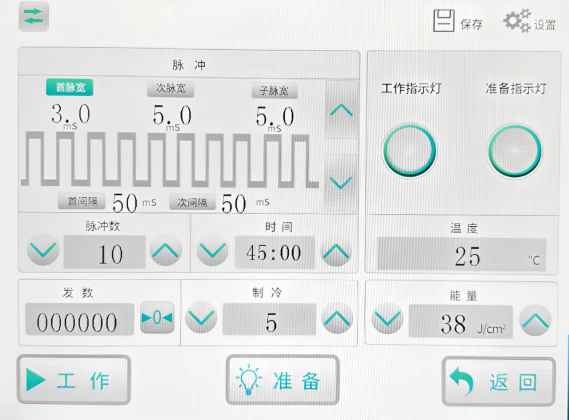
Task: Increase pulse width with up arrow
Action: point(341,110)
